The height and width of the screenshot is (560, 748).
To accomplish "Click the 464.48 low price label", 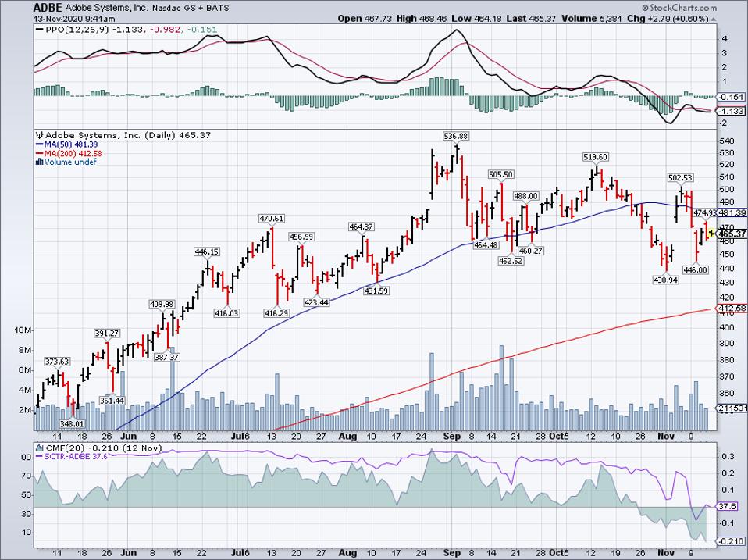I will pos(485,245).
